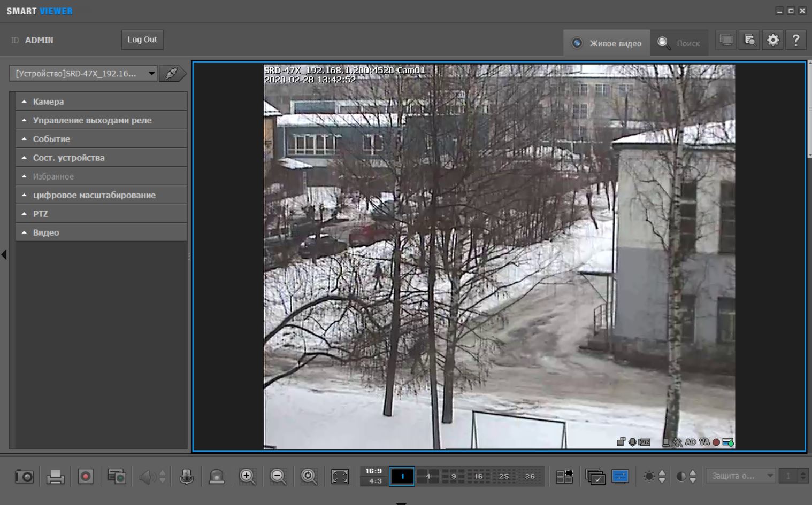Switch to the Поиск tab
The width and height of the screenshot is (812, 505).
pos(679,43)
